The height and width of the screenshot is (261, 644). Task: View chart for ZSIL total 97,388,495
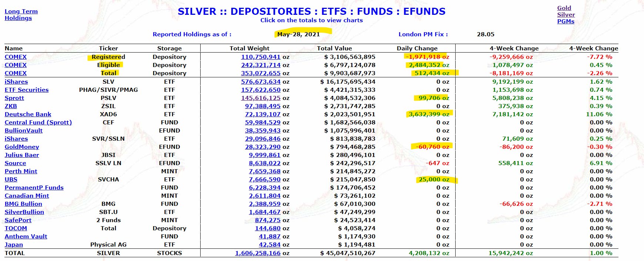click(x=263, y=106)
